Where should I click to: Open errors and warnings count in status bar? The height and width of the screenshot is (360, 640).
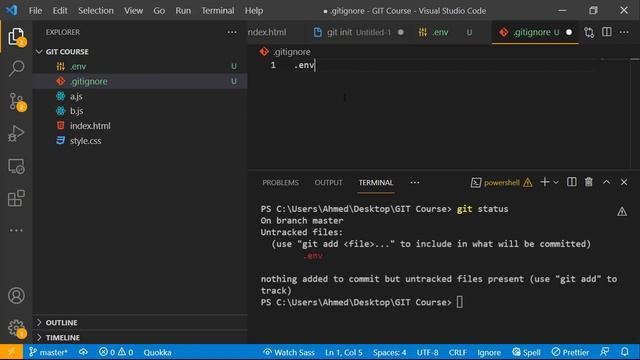(116, 352)
